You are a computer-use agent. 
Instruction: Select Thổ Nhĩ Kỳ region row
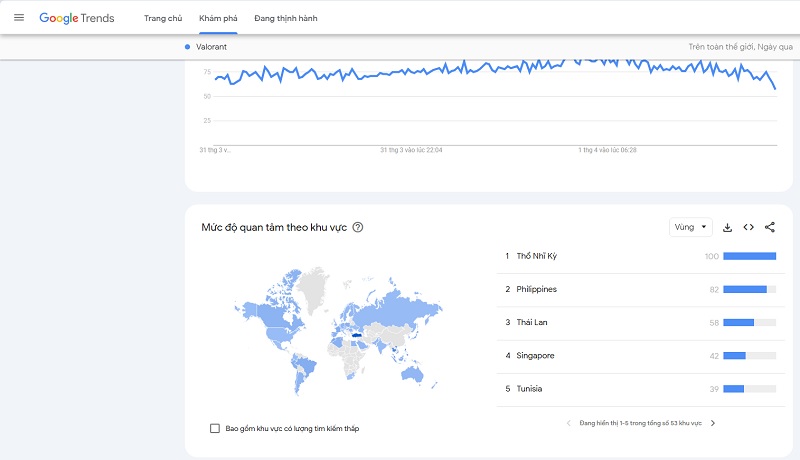[x=641, y=256]
